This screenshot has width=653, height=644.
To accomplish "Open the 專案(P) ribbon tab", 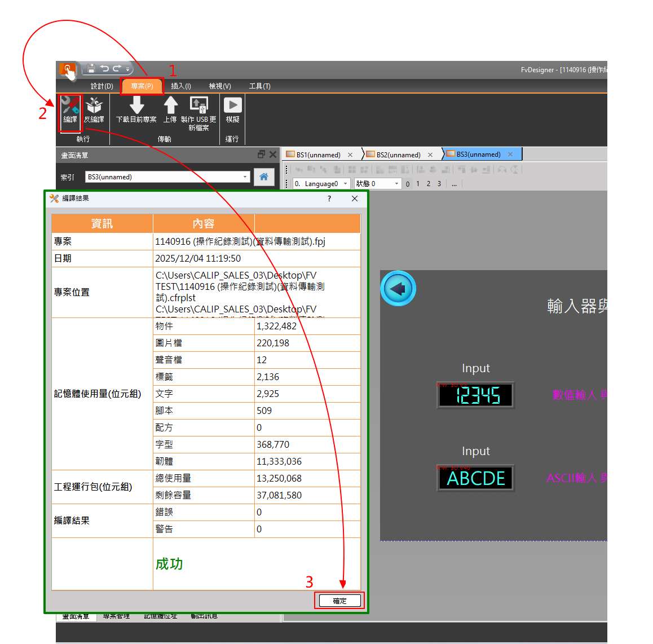I will click(x=142, y=86).
